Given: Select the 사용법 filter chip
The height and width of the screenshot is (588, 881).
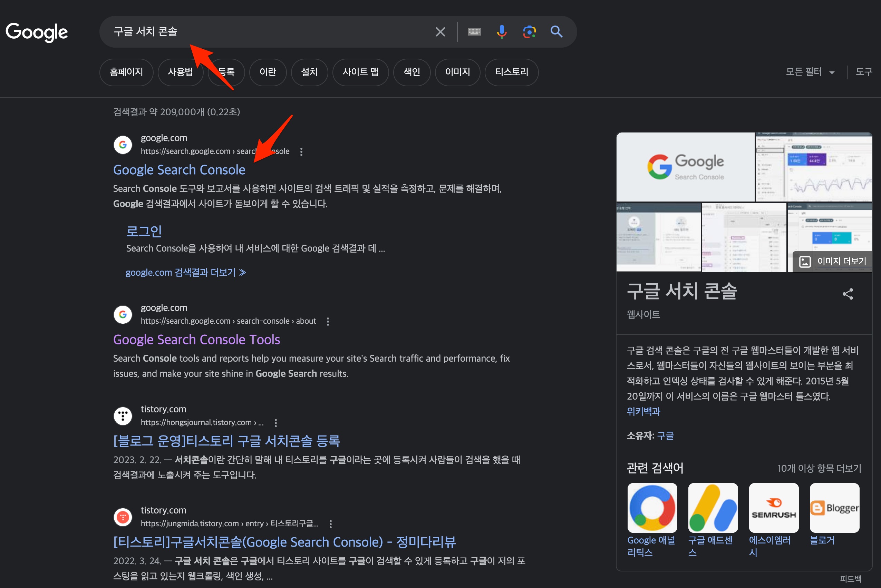Looking at the screenshot, I should point(181,72).
